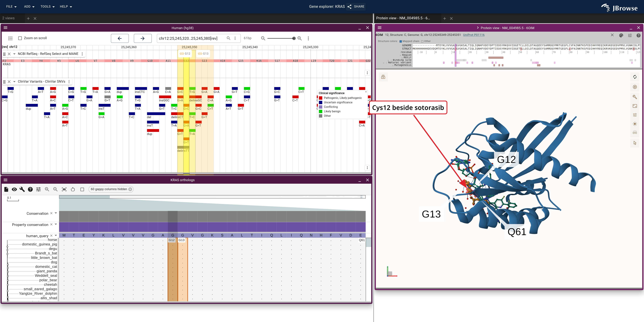Hide the Binding site feature row
Image resolution: width=644 pixels, height=322 pixels.
[x=388, y=60]
